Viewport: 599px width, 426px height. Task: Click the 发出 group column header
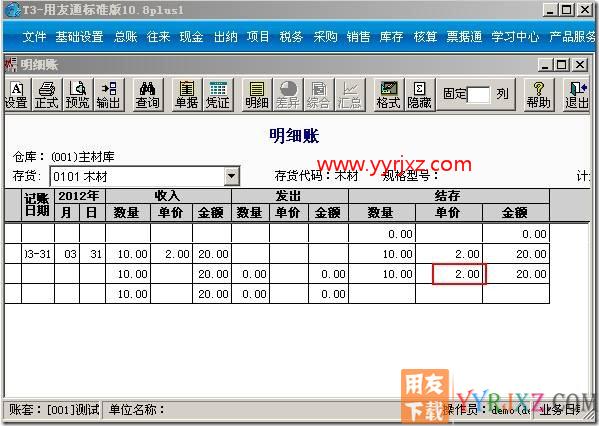point(290,196)
